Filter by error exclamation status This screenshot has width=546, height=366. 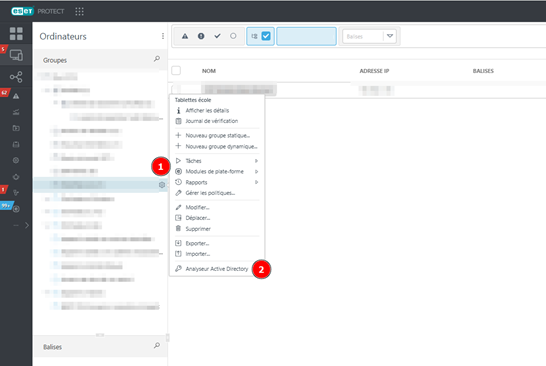(x=201, y=36)
